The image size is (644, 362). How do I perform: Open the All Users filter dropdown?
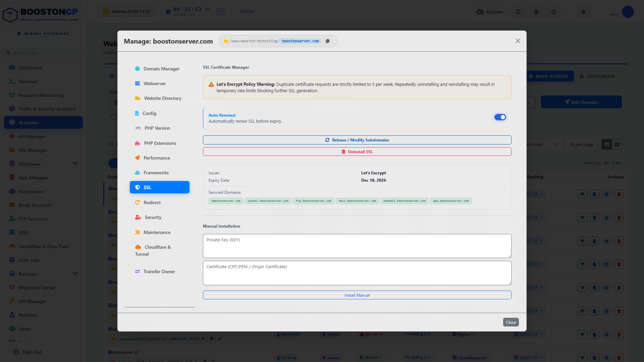pos(542,144)
